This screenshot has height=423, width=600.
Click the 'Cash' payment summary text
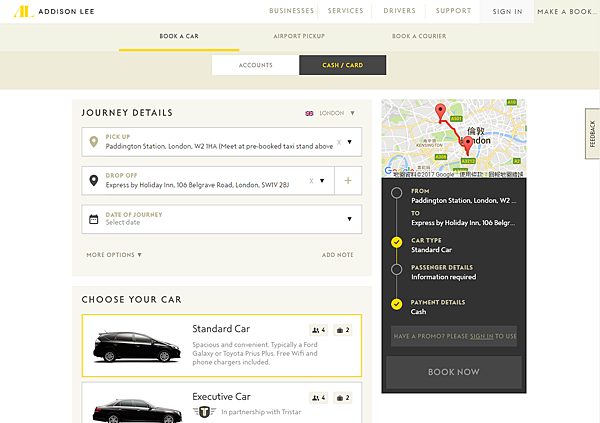click(x=418, y=312)
